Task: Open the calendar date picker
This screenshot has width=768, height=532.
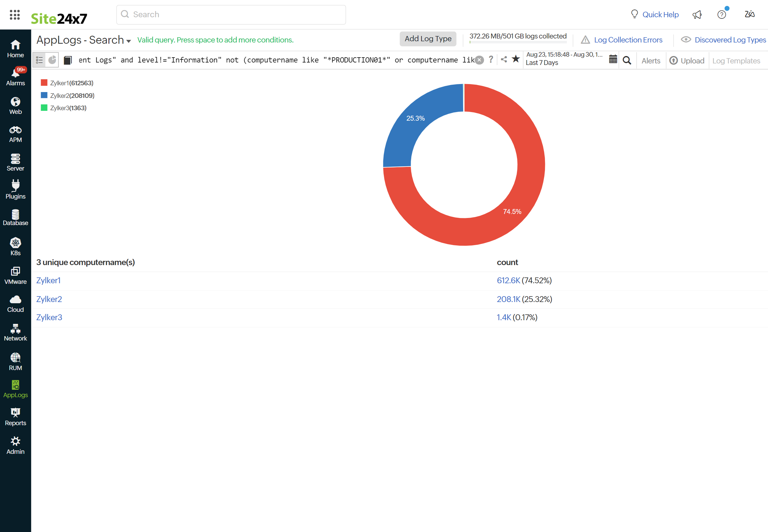Action: click(613, 59)
